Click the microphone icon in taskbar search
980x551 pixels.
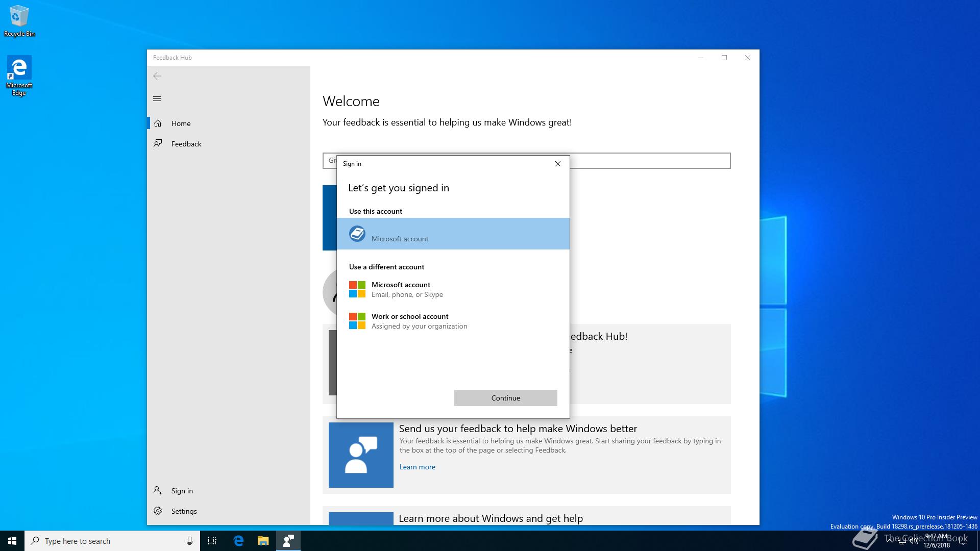tap(189, 541)
